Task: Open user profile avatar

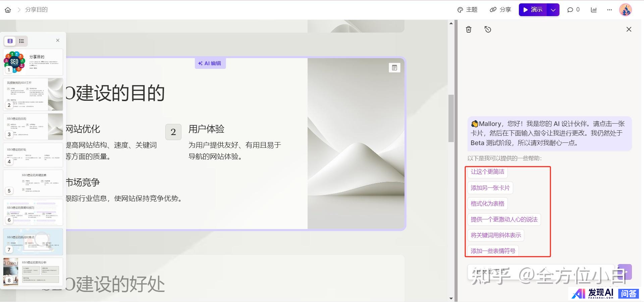Action: pos(626,10)
